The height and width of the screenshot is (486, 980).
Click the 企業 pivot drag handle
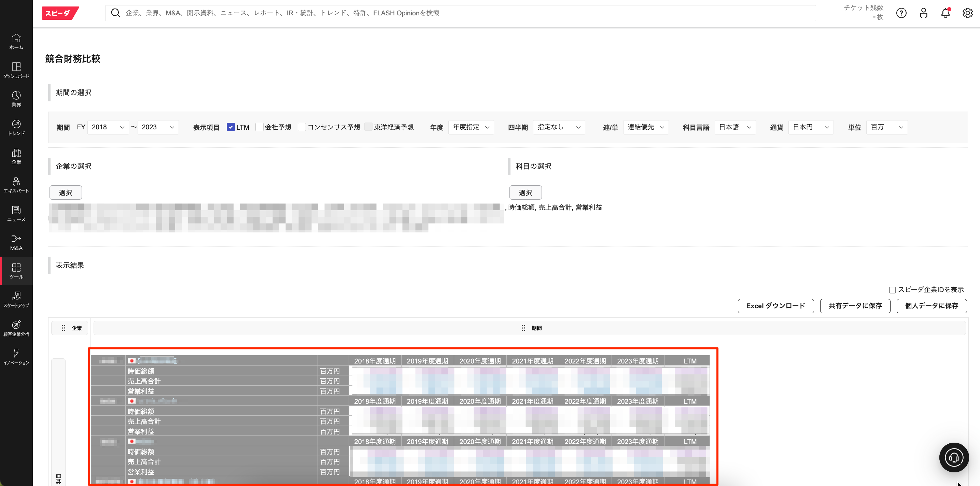pos(64,328)
